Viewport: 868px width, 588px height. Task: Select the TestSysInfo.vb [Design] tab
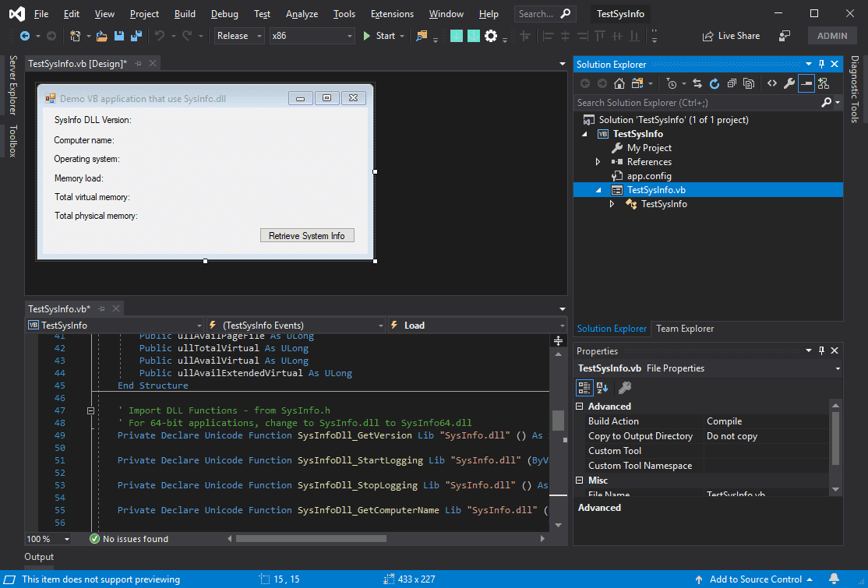pos(77,64)
